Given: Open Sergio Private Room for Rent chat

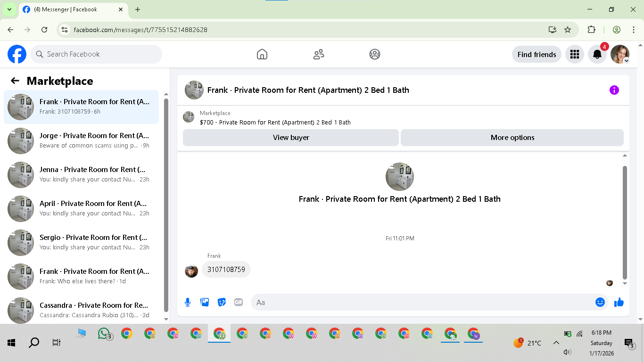Looking at the screenshot, I should (x=82, y=243).
